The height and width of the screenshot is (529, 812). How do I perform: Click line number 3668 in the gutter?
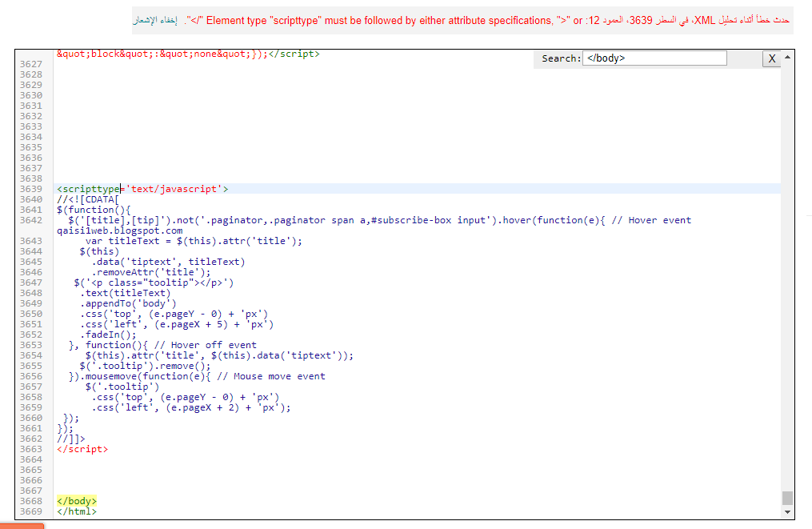point(30,501)
